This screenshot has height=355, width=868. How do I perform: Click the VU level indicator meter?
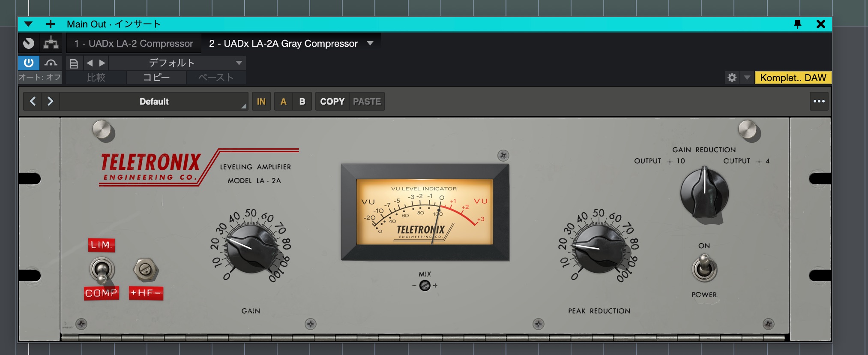pyautogui.click(x=425, y=212)
